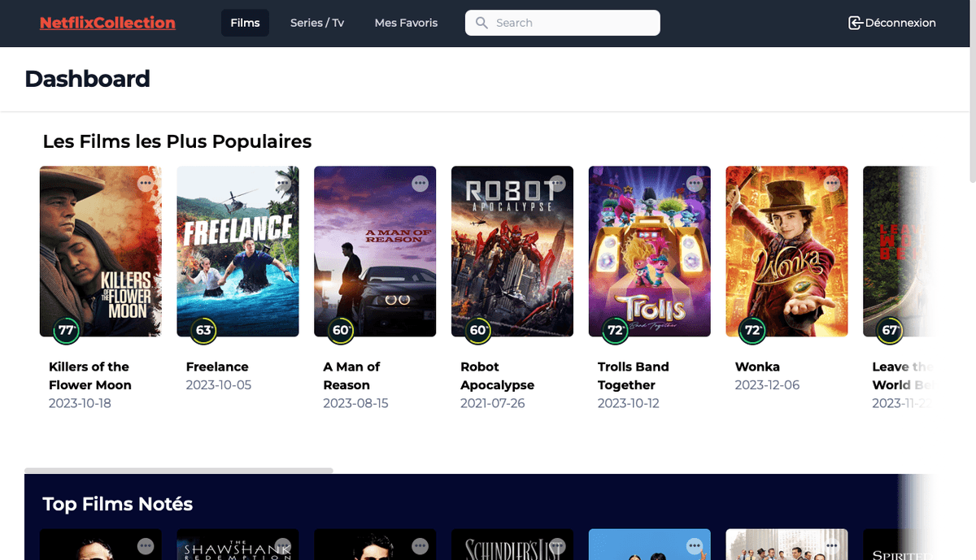Switch to the Films tab
Image resolution: width=976 pixels, height=560 pixels.
tap(245, 23)
